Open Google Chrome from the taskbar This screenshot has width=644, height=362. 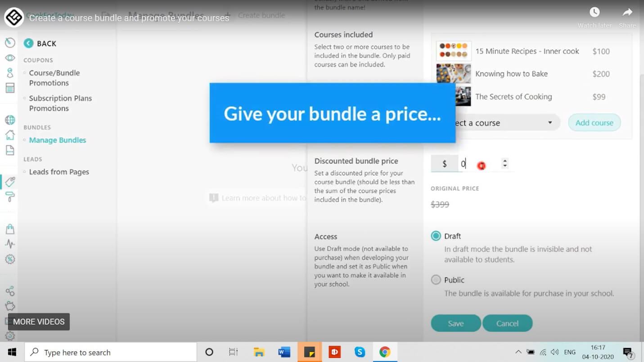pyautogui.click(x=385, y=352)
